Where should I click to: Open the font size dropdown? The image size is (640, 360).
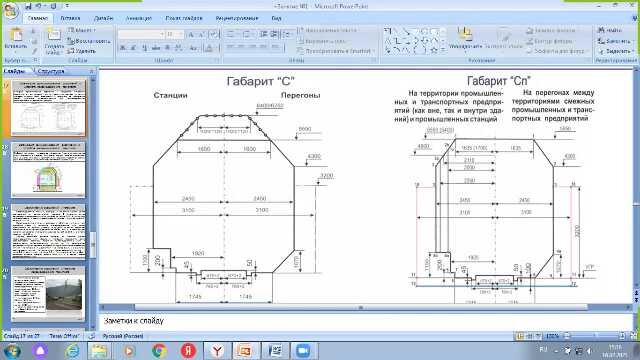click(x=181, y=34)
